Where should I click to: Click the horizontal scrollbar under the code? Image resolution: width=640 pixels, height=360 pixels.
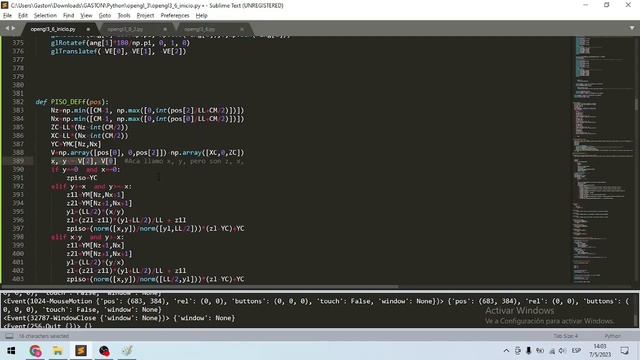click(x=200, y=287)
